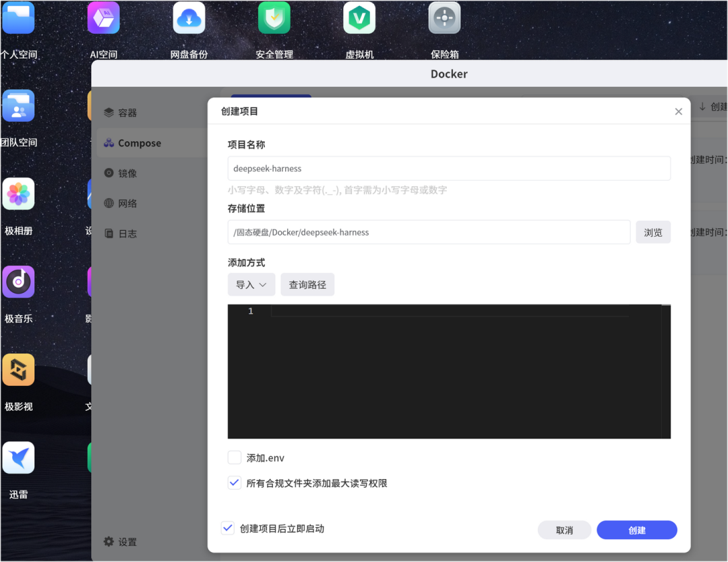Click the 存储位置 path field
This screenshot has height=562, width=728.
[429, 232]
